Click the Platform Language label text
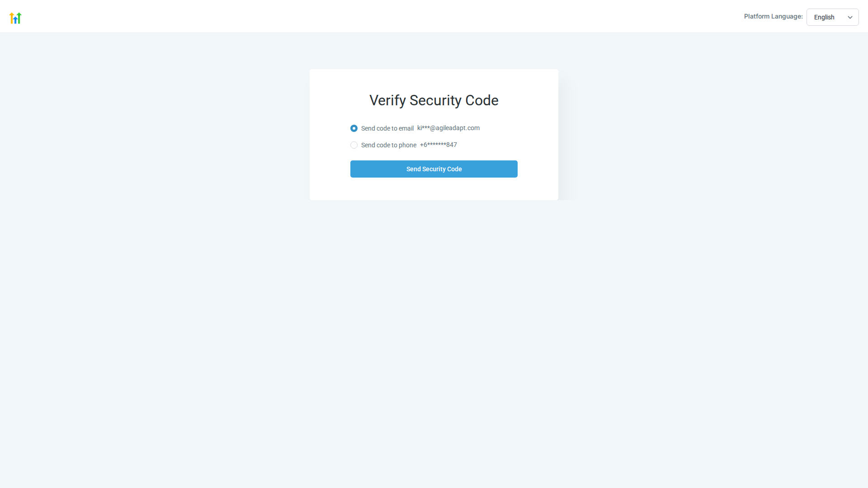Viewport: 868px width, 488px height. tap(773, 16)
